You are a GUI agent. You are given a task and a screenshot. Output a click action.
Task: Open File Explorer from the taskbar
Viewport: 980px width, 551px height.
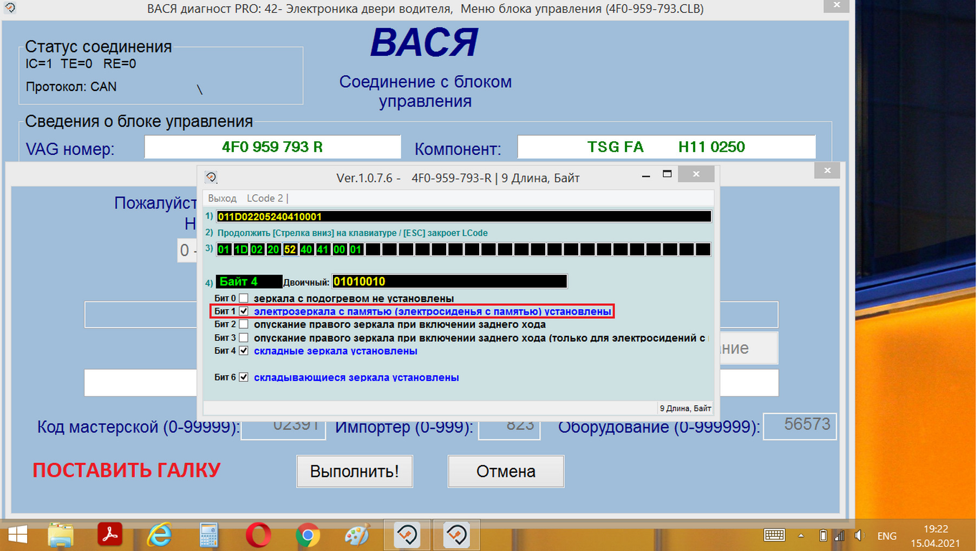coord(61,535)
